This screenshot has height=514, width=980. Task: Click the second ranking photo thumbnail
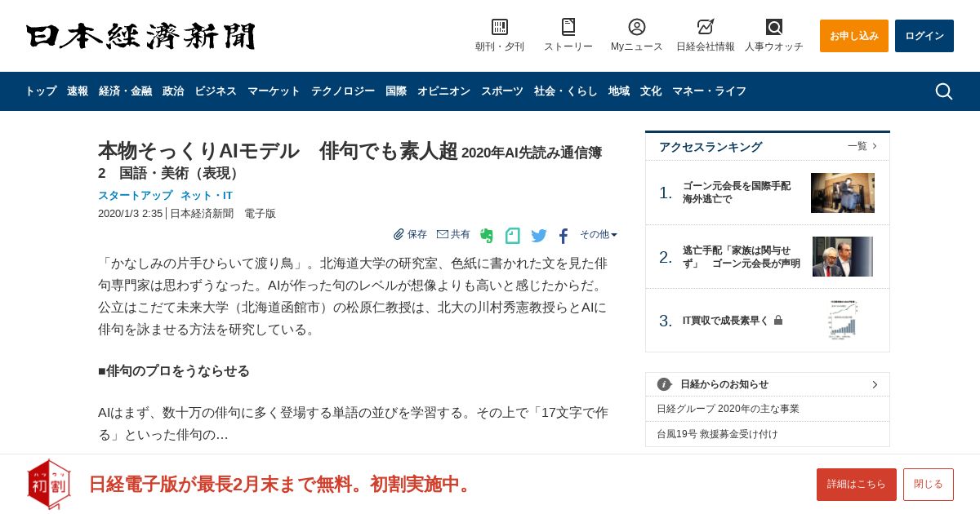pos(843,257)
